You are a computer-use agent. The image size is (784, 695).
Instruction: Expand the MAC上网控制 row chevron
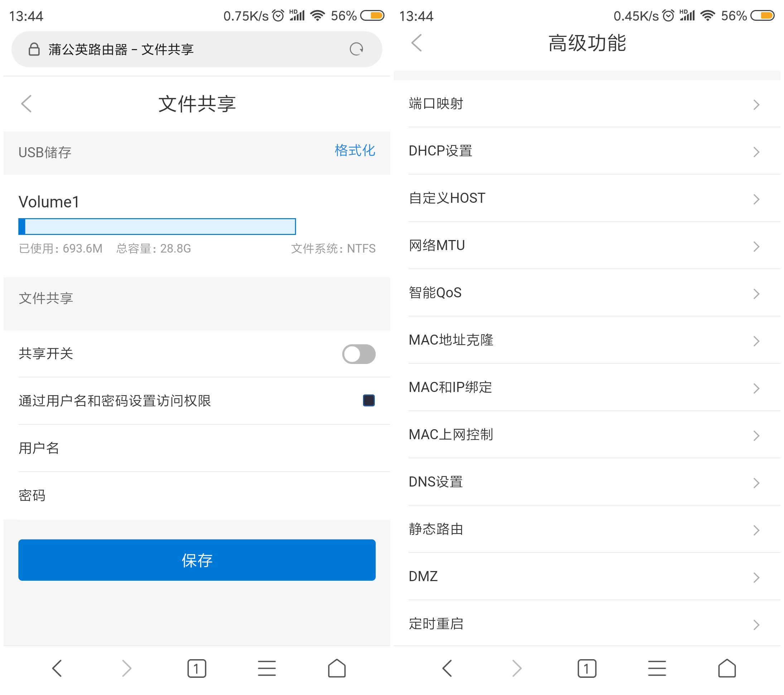[756, 435]
